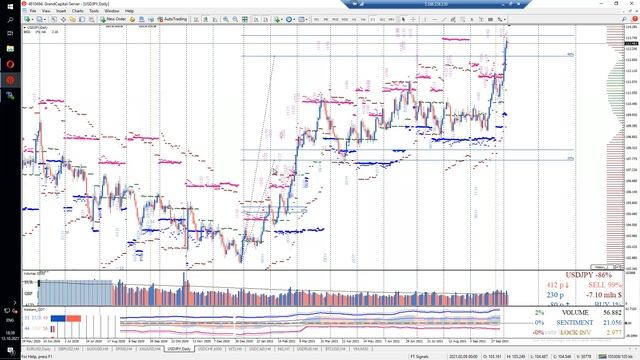Select the text label tool
This screenshot has height=360, width=640.
[481, 19]
